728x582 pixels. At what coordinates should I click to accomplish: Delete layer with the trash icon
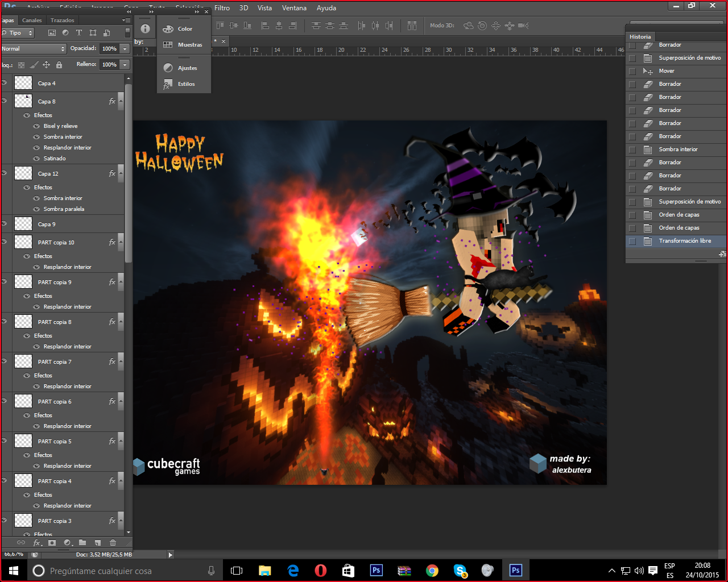(113, 543)
